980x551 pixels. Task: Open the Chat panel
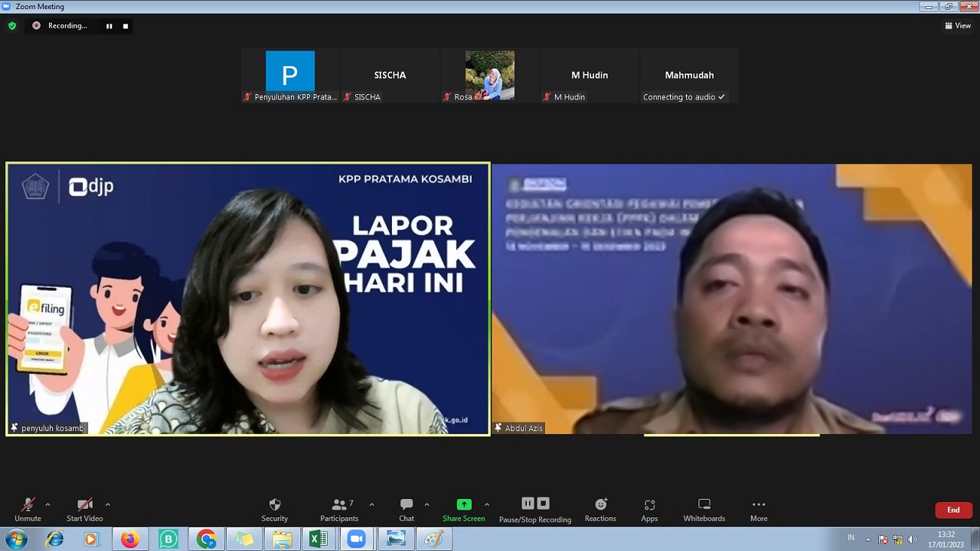point(407,509)
